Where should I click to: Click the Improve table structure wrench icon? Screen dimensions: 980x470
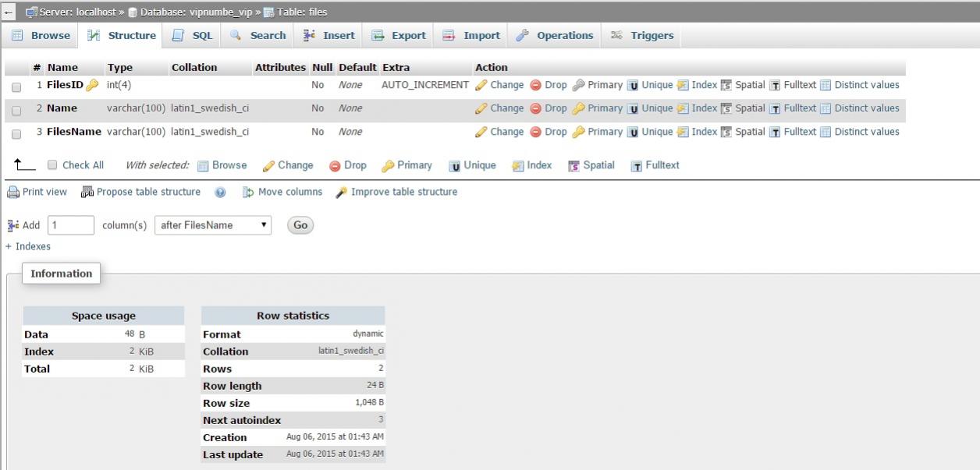coord(342,192)
